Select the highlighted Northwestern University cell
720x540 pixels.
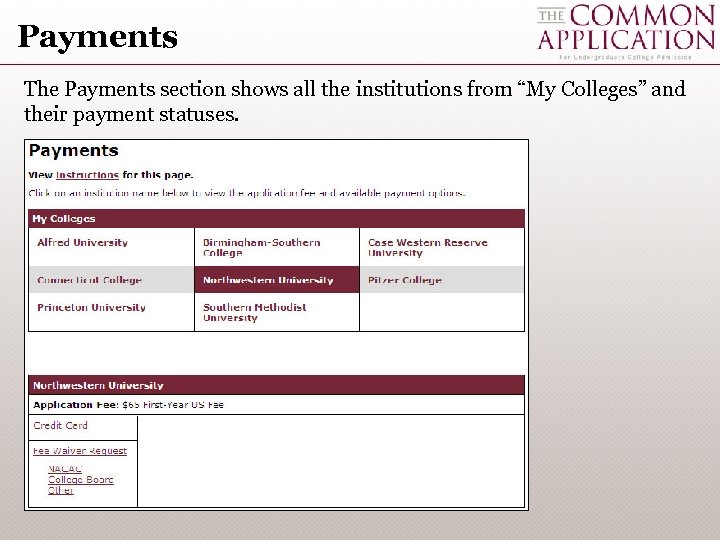click(x=267, y=281)
